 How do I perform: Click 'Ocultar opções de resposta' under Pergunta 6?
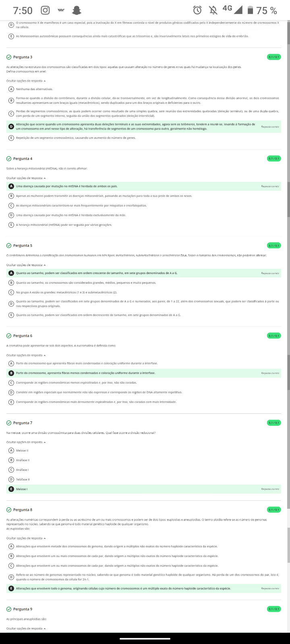pyautogui.click(x=26, y=355)
